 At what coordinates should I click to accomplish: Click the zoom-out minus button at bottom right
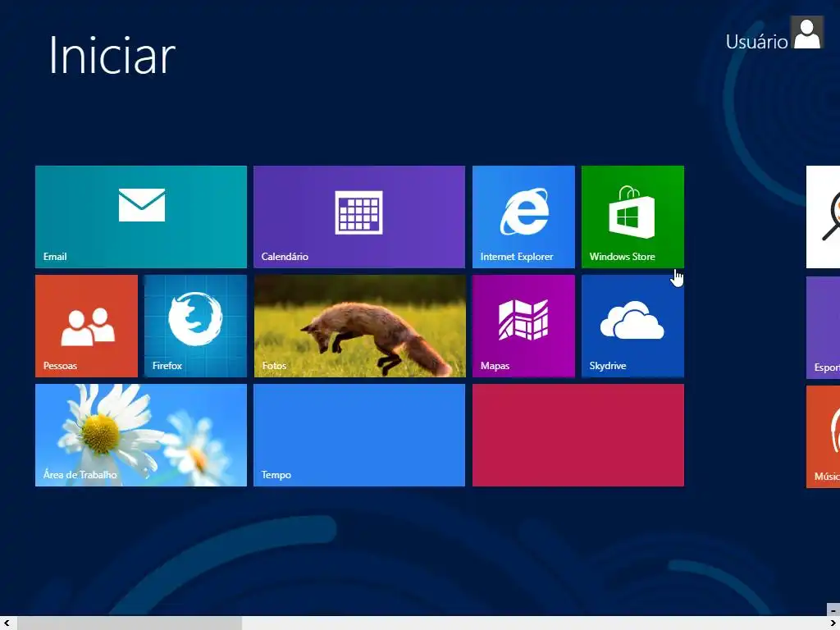[x=833, y=610]
